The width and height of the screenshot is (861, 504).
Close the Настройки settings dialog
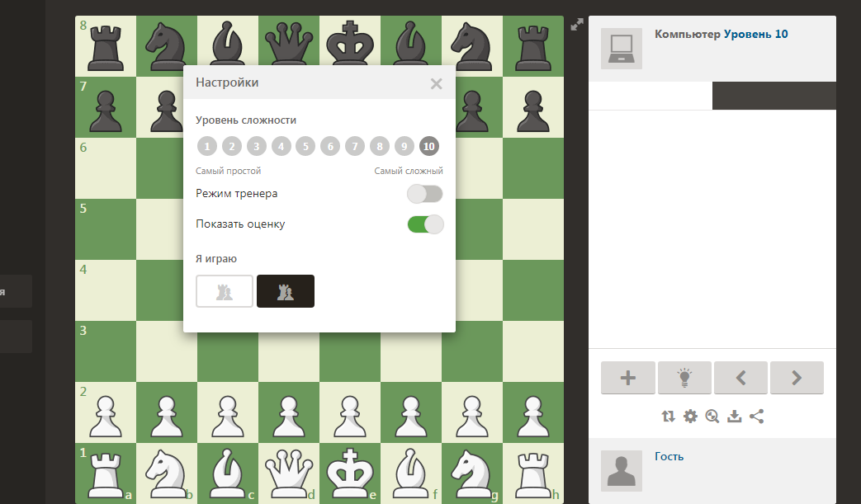point(437,83)
